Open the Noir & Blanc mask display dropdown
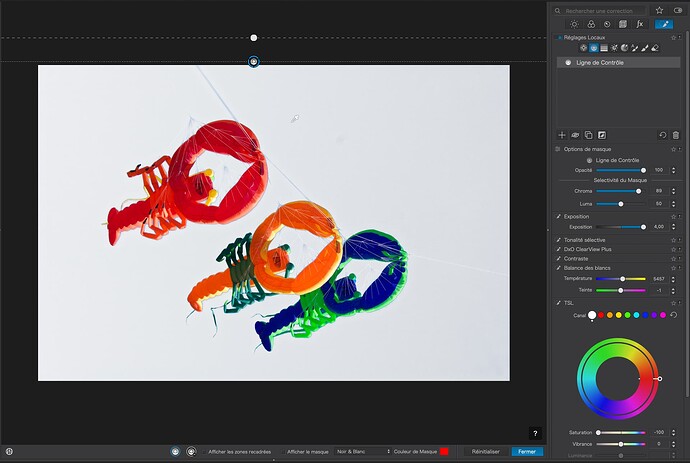The image size is (690, 463). pos(363,452)
